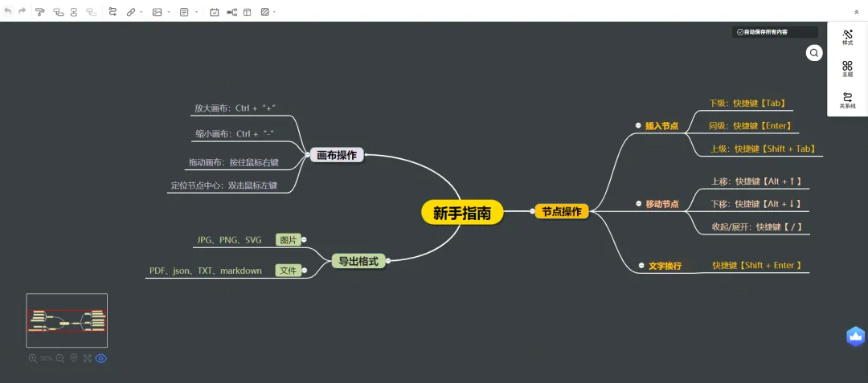This screenshot has height=383, width=868.
Task: Select the 导出格式 node
Action: click(x=358, y=262)
